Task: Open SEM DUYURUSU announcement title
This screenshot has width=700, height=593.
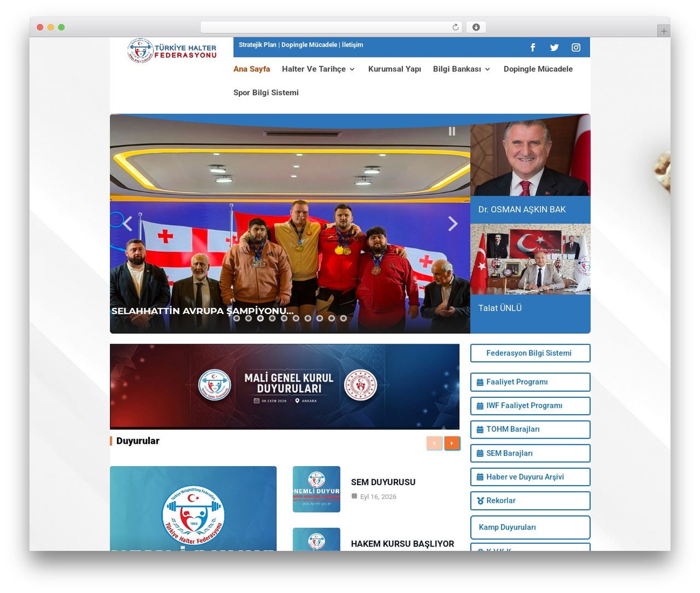Action: 383,482
